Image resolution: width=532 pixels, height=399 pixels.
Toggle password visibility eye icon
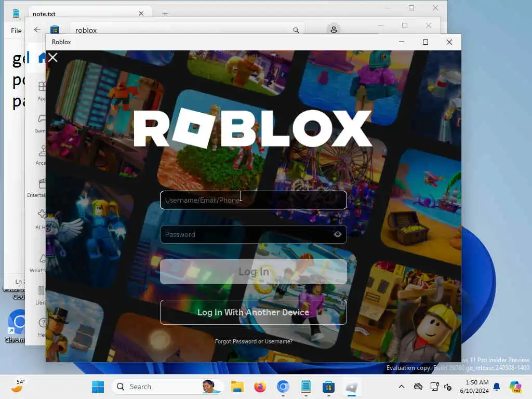[337, 234]
